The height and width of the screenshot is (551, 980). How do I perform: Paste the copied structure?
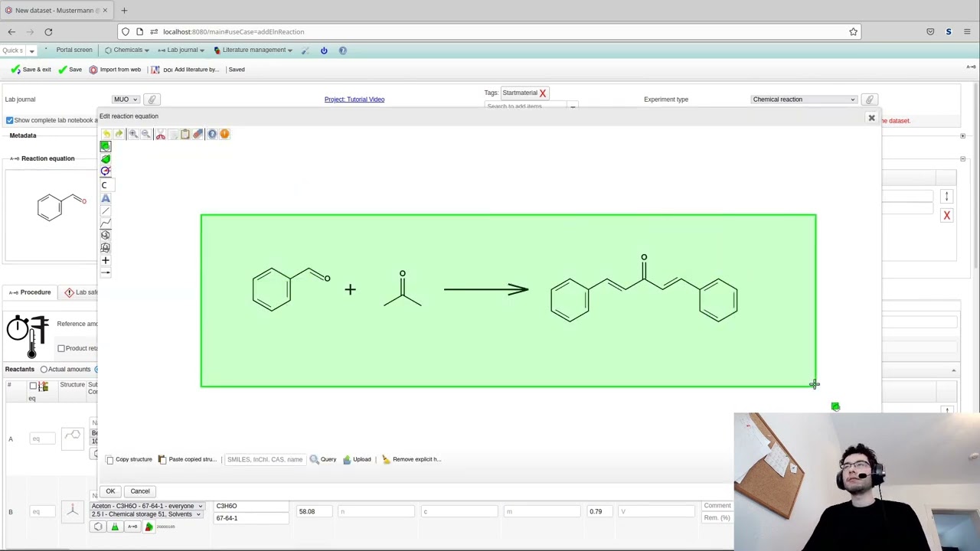click(x=188, y=459)
